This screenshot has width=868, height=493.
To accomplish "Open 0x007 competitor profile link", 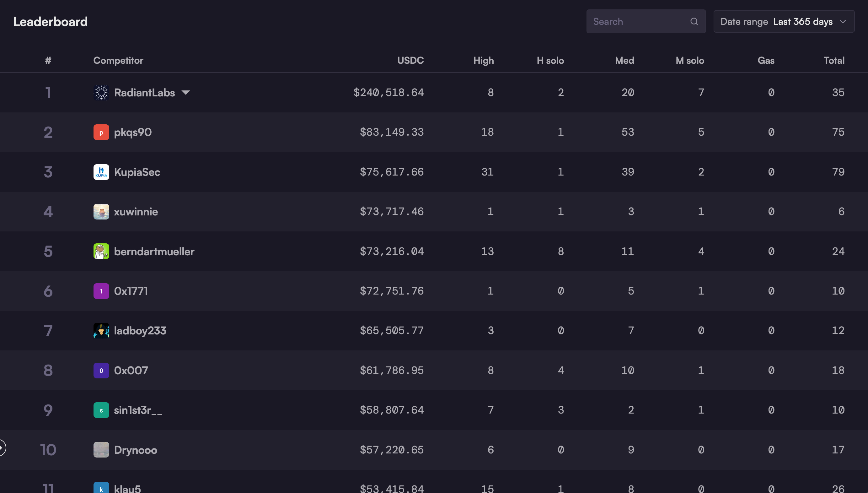I will [131, 371].
